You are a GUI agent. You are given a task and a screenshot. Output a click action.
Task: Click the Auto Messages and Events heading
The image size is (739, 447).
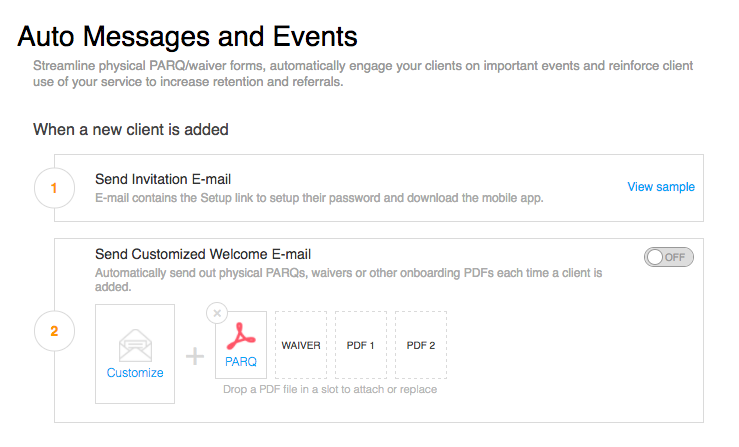[x=188, y=37]
